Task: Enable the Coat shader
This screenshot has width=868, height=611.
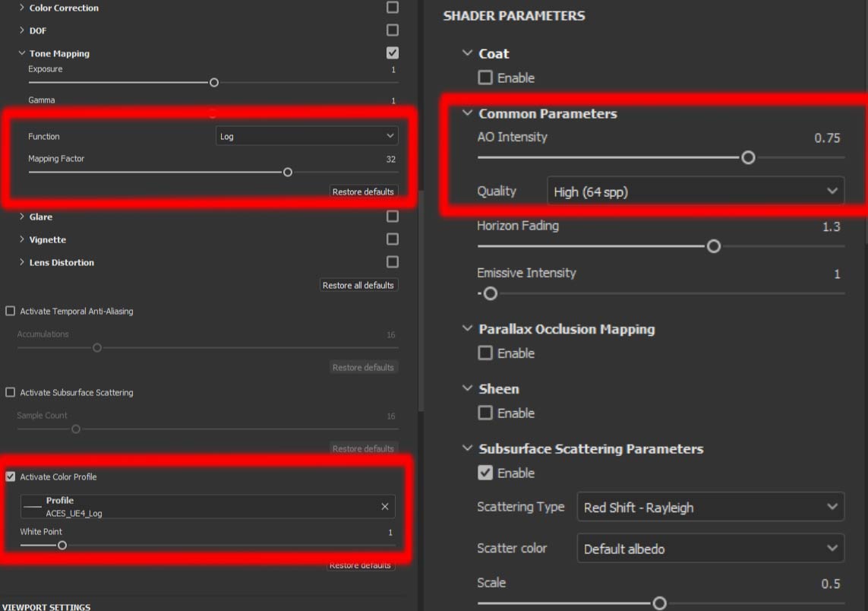Action: pos(485,78)
